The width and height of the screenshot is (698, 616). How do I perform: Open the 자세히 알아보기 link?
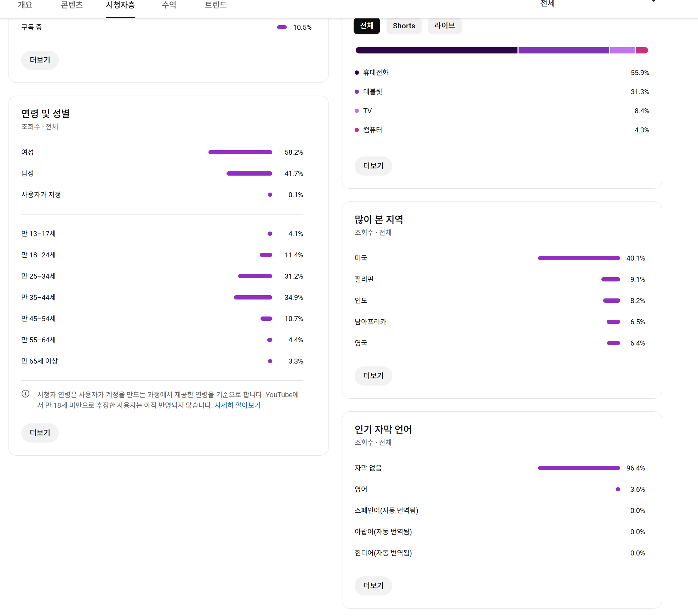238,405
